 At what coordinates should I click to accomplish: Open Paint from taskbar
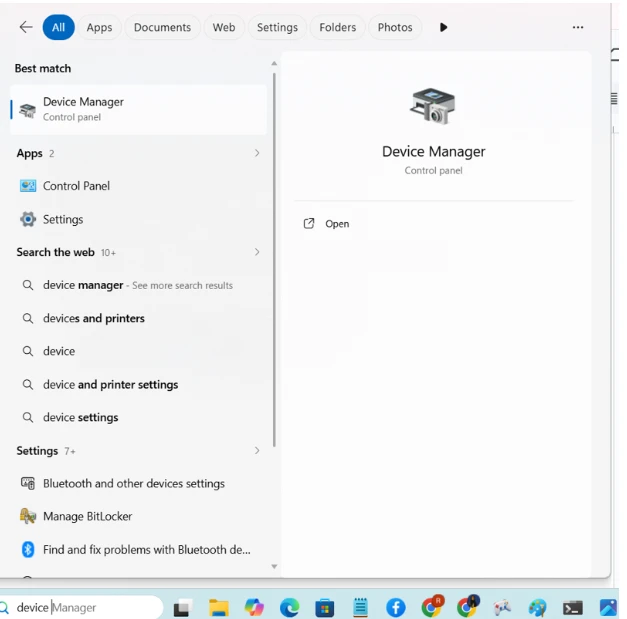pyautogui.click(x=537, y=608)
